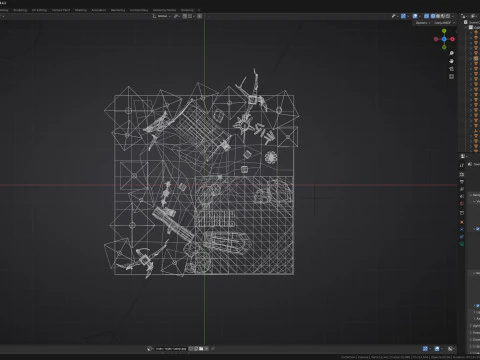Click the image name field in the bottom editor
480x360 pixels.
click(171, 349)
